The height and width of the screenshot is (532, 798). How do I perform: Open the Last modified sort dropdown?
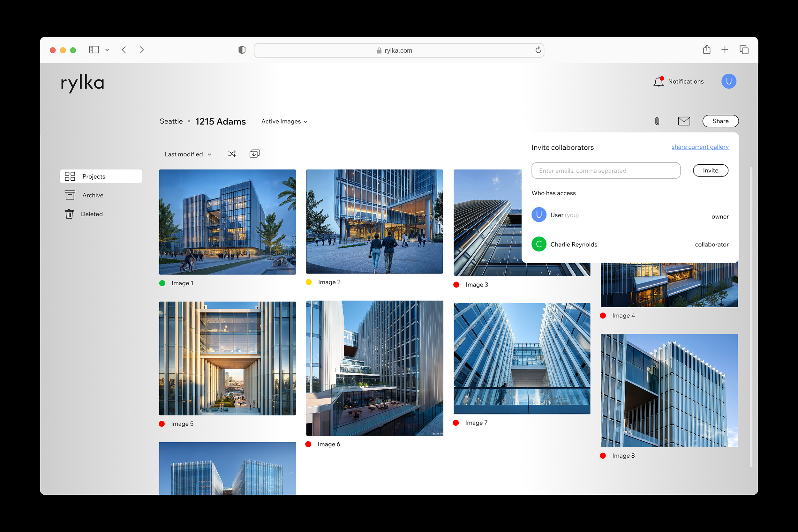(x=188, y=154)
